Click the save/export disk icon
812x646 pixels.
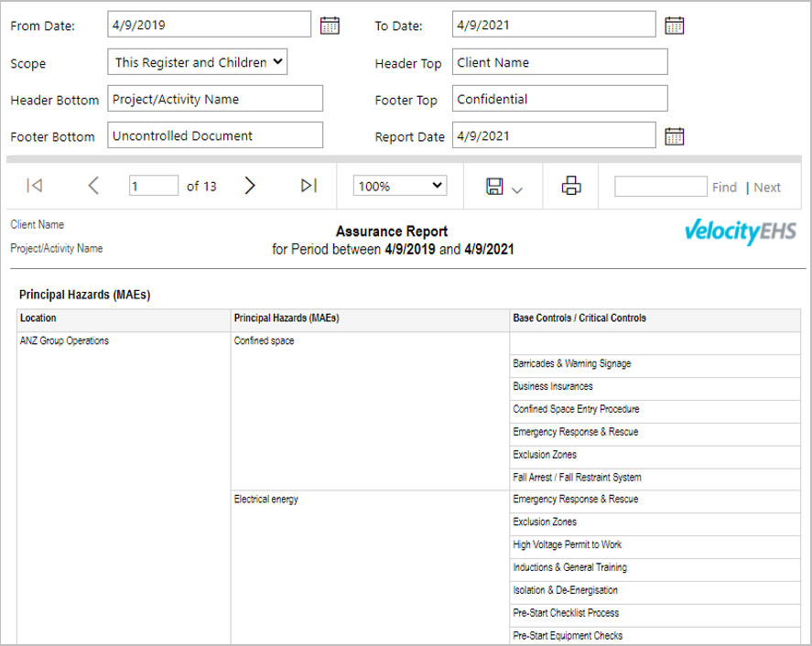click(x=494, y=187)
